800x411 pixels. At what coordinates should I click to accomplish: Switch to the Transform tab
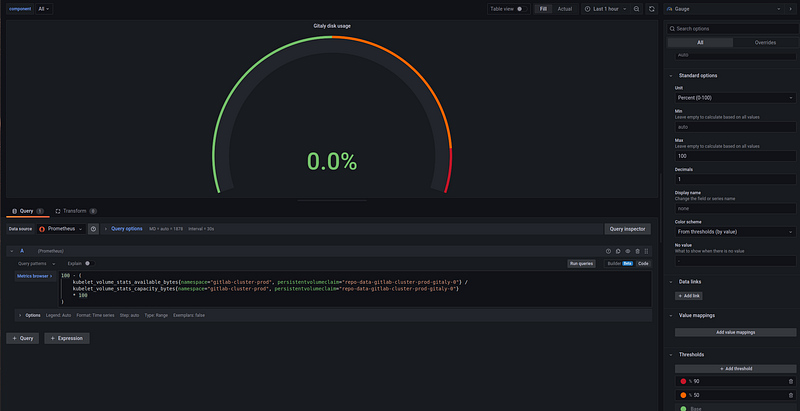pos(76,211)
